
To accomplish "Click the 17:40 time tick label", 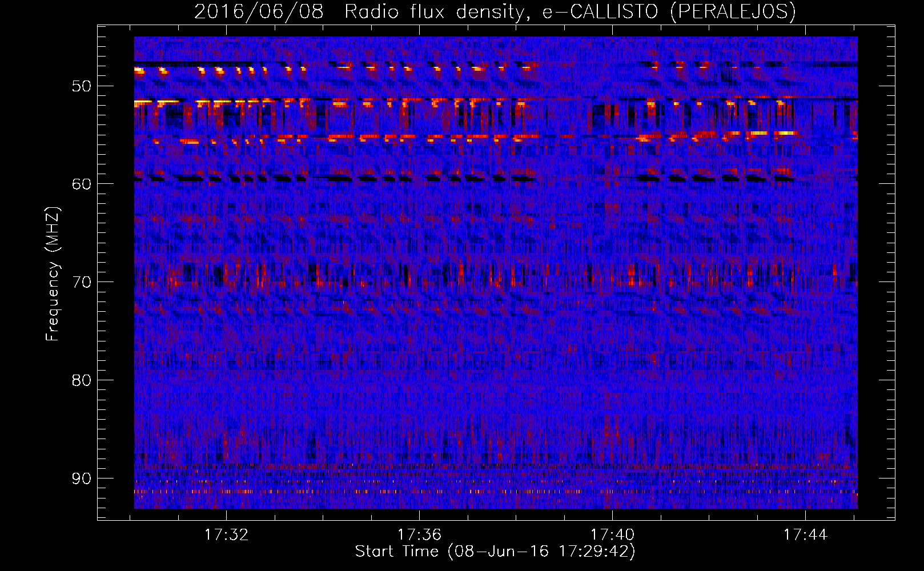I will coord(612,535).
